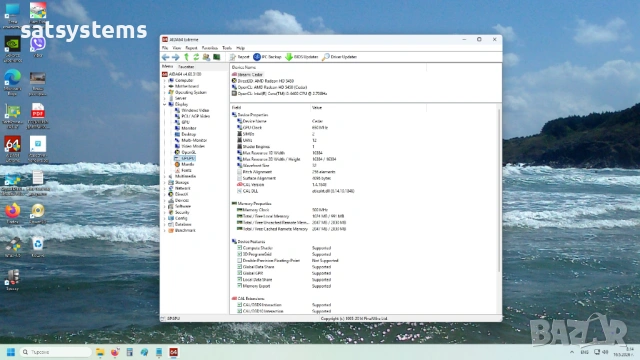Select OpenCL: AMD Radeon HD 5450 (Cedar) device

pyautogui.click(x=269, y=87)
